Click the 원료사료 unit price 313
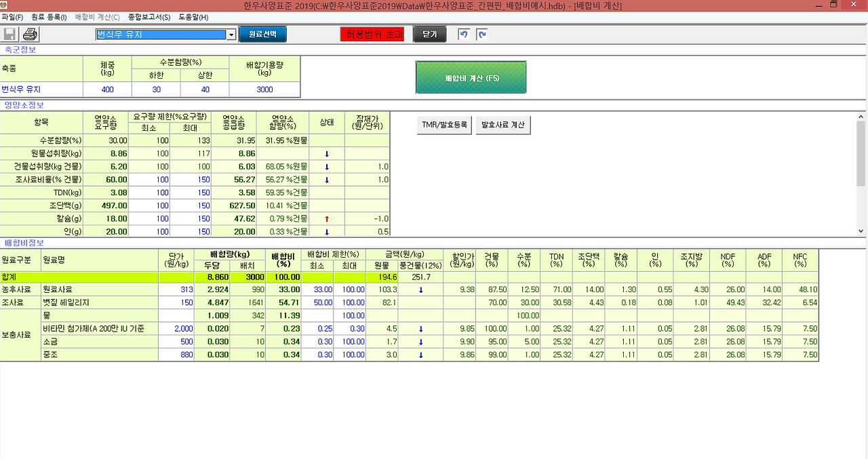This screenshot has height=459, width=868. tap(176, 290)
